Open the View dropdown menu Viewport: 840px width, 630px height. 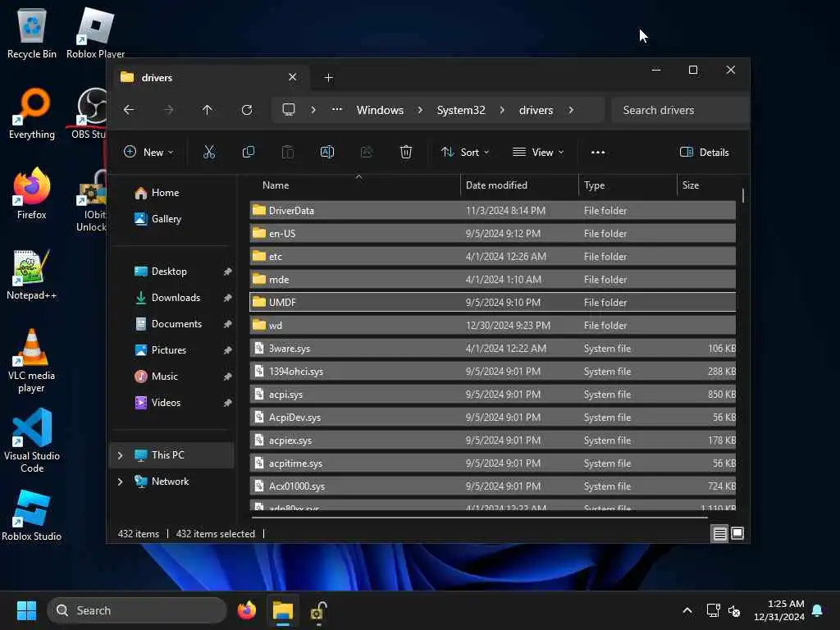[x=538, y=152]
